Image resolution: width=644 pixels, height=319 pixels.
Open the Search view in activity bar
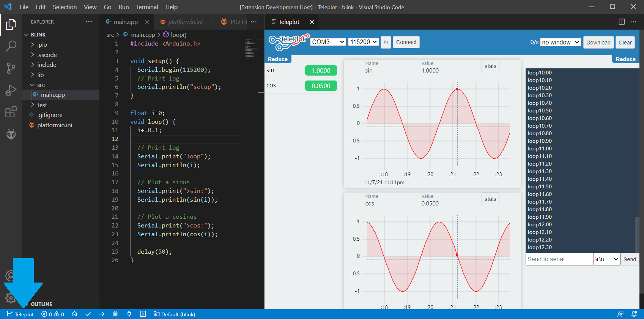(x=11, y=46)
